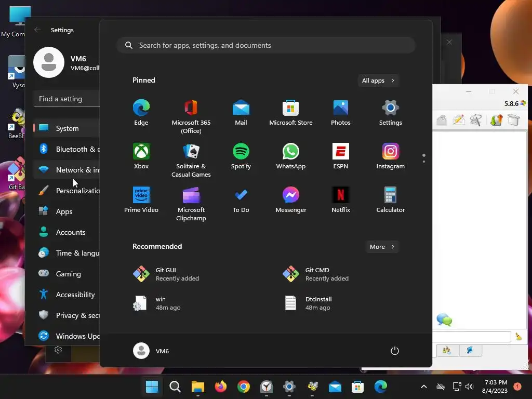The height and width of the screenshot is (399, 532).
Task: Open Windows Update settings
Action: click(67, 336)
